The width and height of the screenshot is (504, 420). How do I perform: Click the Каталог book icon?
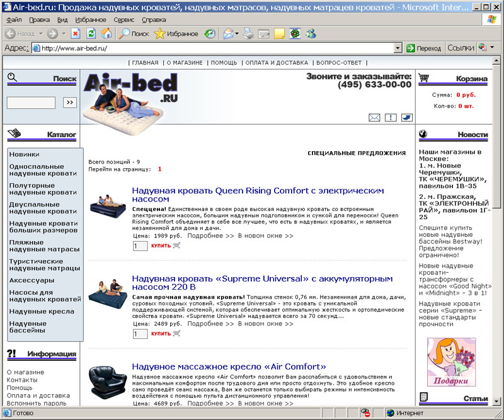14,133
